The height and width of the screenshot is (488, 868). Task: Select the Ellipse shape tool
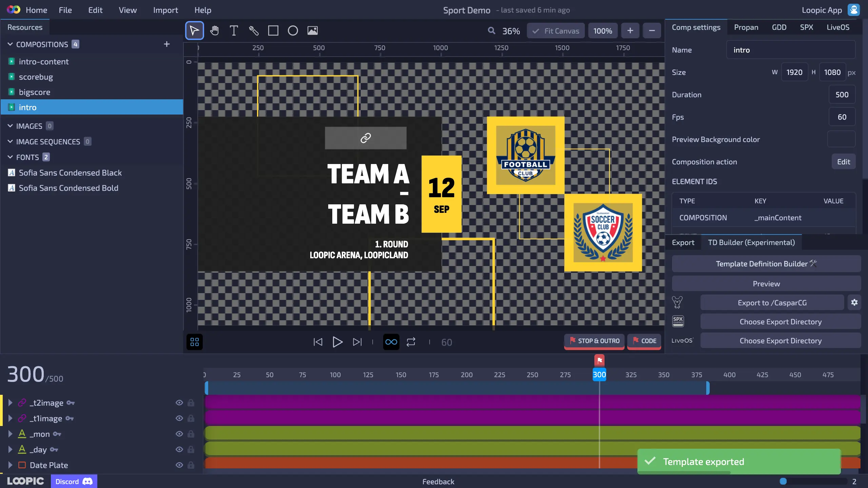[x=293, y=30]
